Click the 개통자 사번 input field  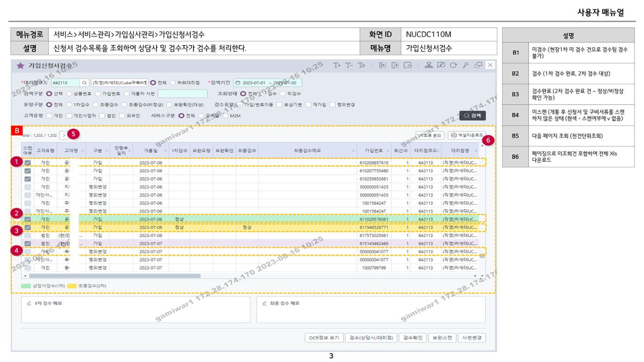(182, 94)
